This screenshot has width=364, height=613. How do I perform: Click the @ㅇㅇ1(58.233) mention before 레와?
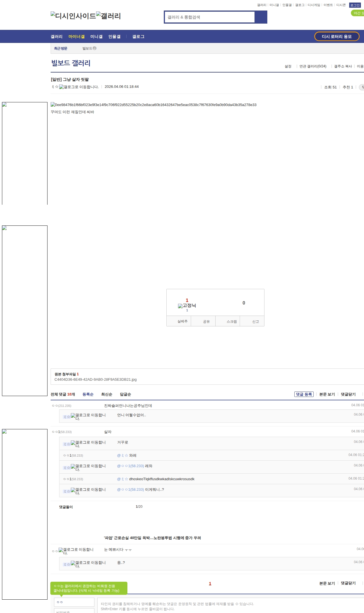(x=131, y=466)
